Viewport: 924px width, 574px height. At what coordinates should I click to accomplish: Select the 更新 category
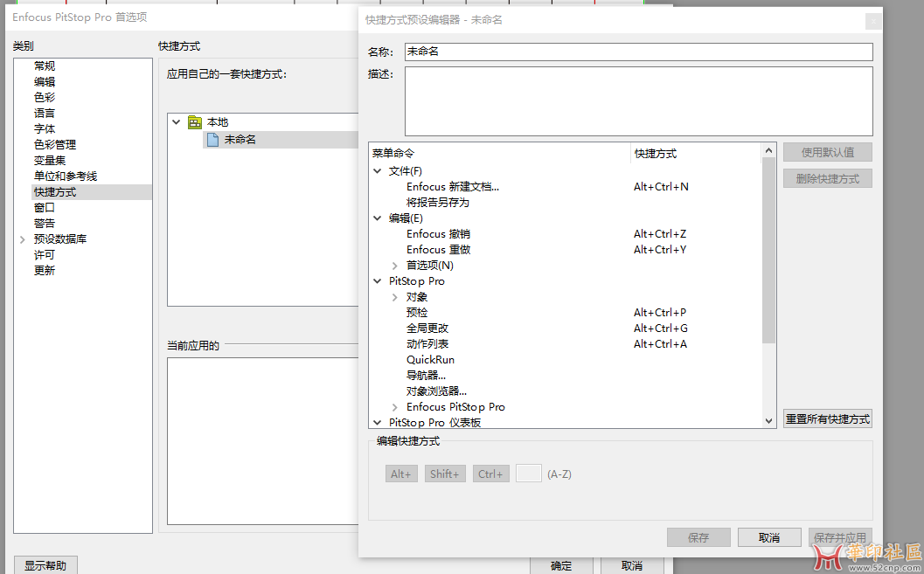[45, 270]
